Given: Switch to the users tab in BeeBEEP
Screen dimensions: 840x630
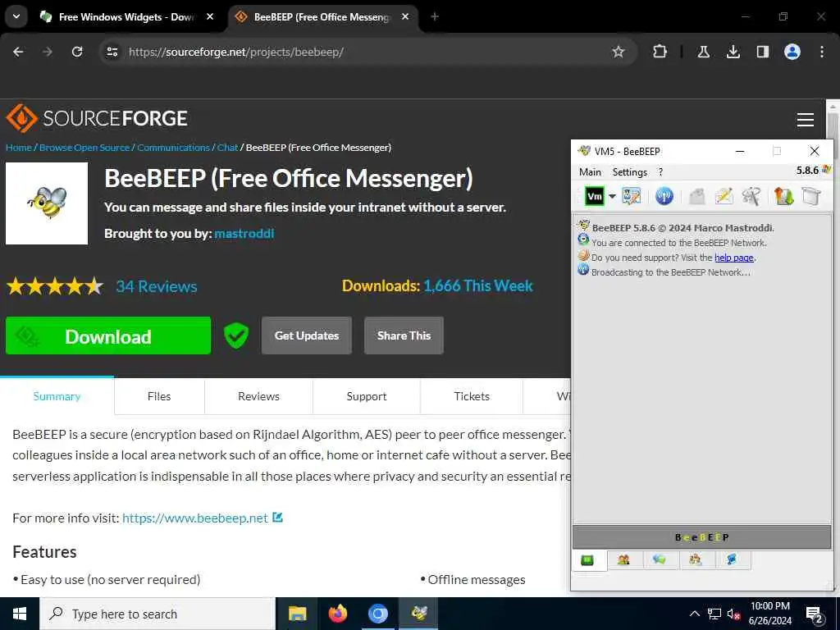Looking at the screenshot, I should 623,559.
